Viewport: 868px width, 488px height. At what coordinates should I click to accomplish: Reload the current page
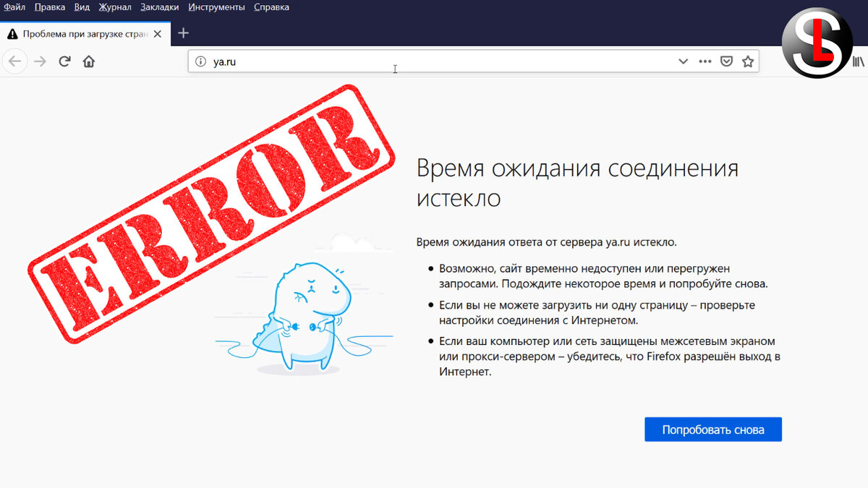[x=64, y=61]
